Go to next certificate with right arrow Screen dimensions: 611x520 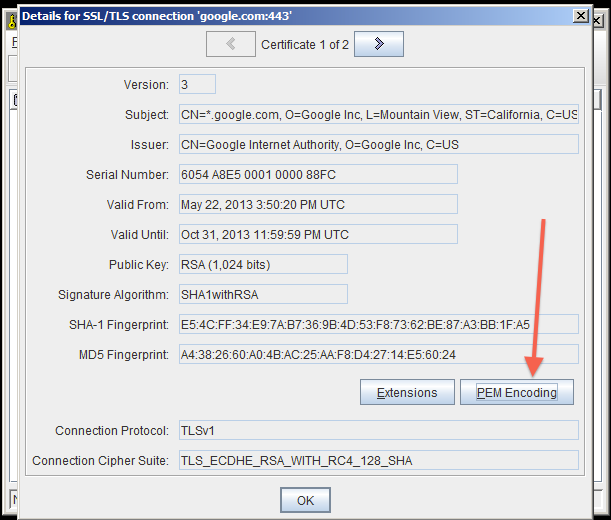pos(379,44)
